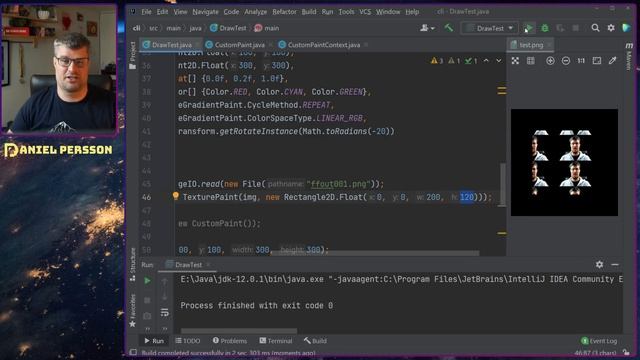The width and height of the screenshot is (640, 360).
Task: Go to previous highlighted error arrow
Action: [x=486, y=61]
